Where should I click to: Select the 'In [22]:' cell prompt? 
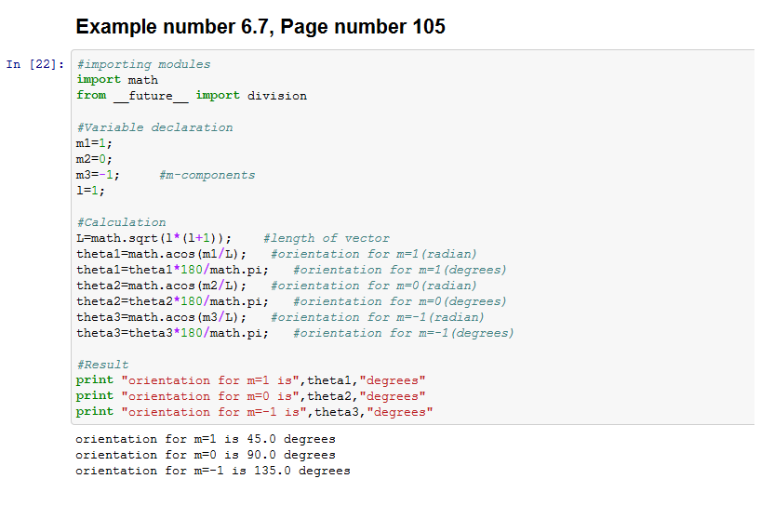(x=35, y=64)
